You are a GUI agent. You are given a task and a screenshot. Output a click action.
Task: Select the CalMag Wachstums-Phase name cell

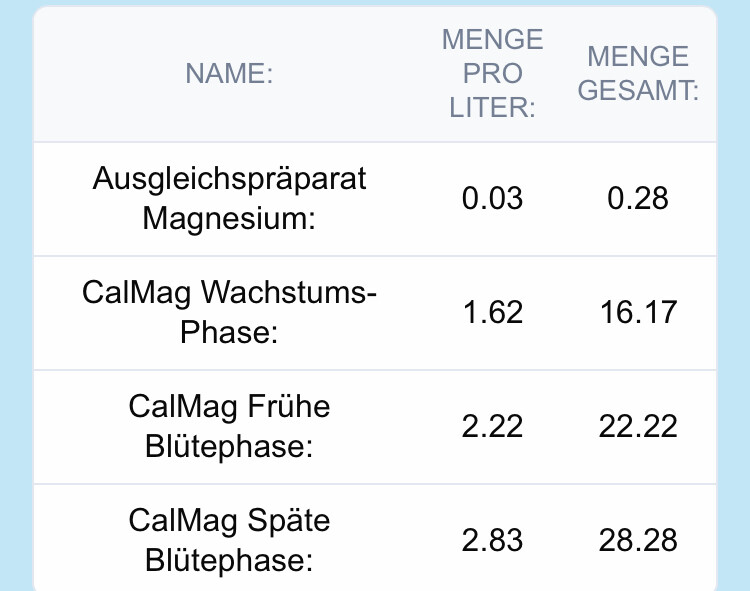point(229,312)
